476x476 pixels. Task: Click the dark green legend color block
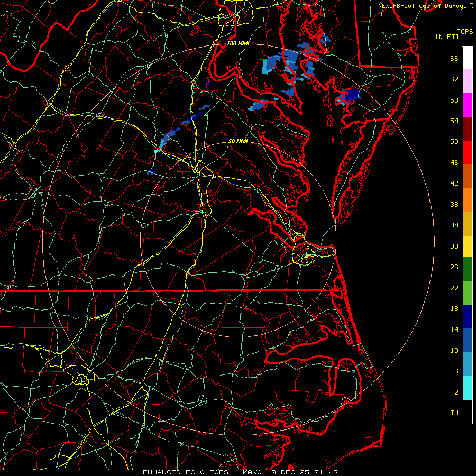(x=467, y=269)
